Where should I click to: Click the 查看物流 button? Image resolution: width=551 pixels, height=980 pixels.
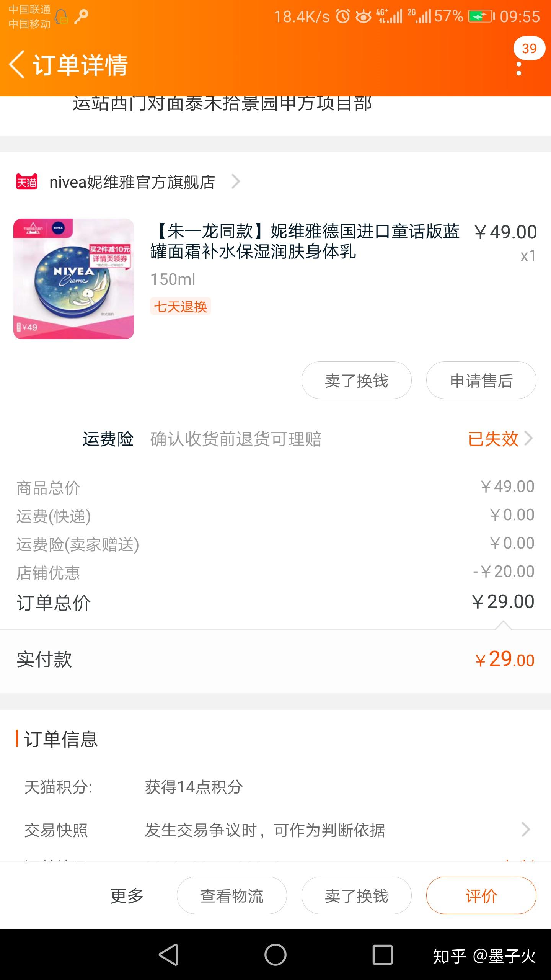coord(232,896)
